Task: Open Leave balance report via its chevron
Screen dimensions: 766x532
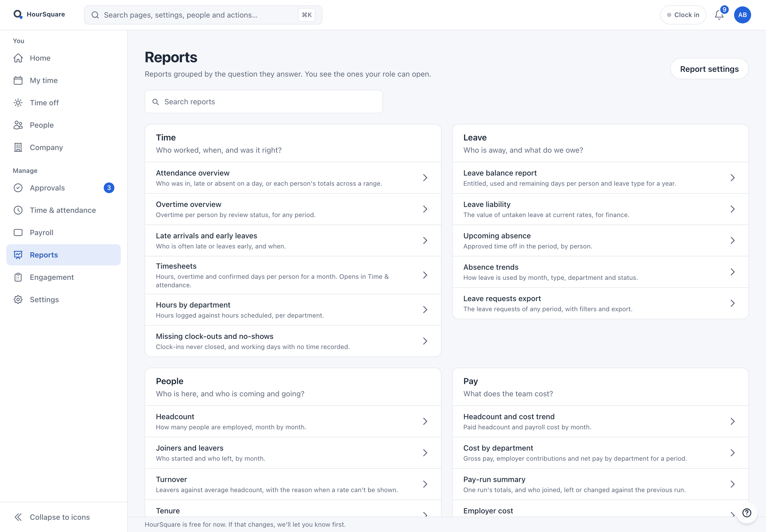Action: coord(732,178)
